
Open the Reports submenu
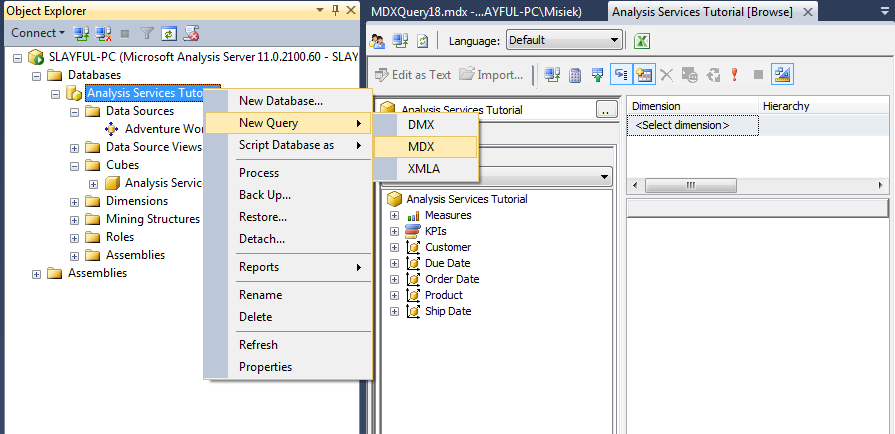[x=288, y=267]
